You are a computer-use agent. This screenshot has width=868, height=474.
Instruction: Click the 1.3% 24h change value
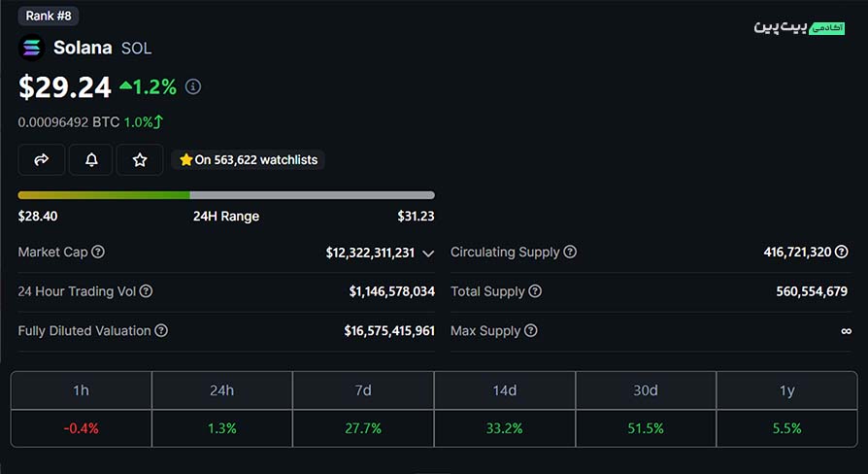222,428
